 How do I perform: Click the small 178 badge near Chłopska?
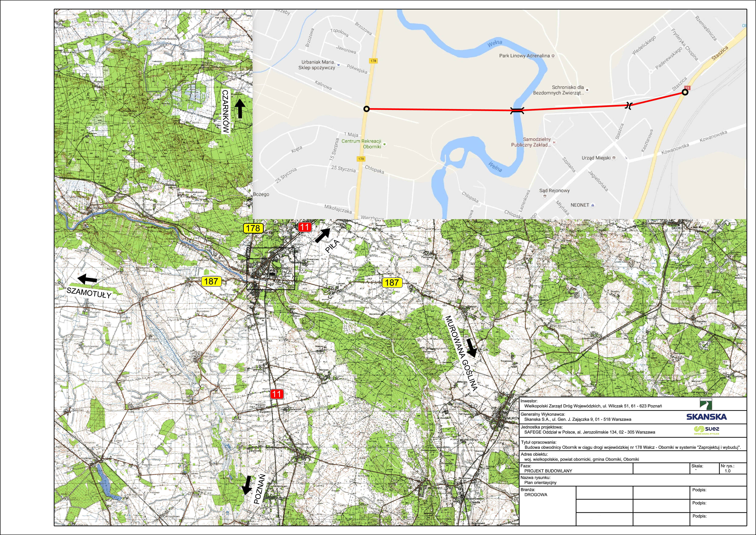pyautogui.click(x=361, y=159)
